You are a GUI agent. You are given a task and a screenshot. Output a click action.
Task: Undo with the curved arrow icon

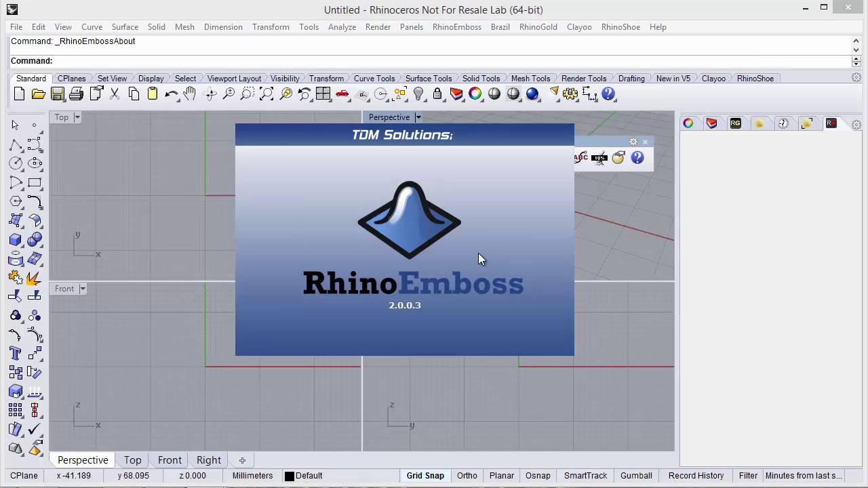(x=172, y=94)
